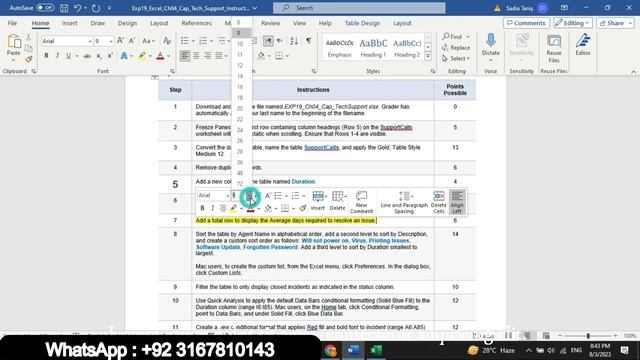Click the ribbon Format Painter brush
The image size is (640, 360).
[29, 59]
